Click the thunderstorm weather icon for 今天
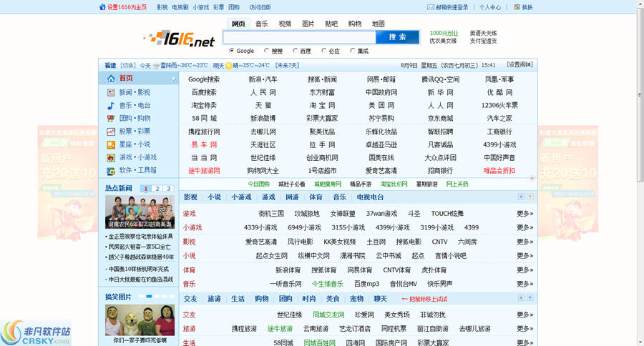Image resolution: width=644 pixels, height=346 pixels. [156, 66]
